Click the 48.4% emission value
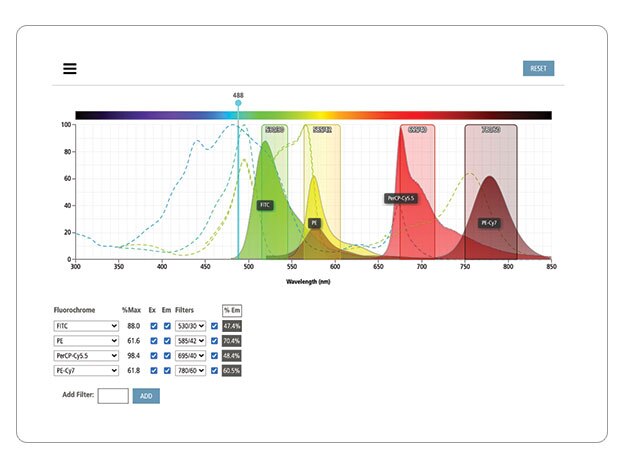Image resolution: width=624 pixels, height=468 pixels. click(232, 355)
